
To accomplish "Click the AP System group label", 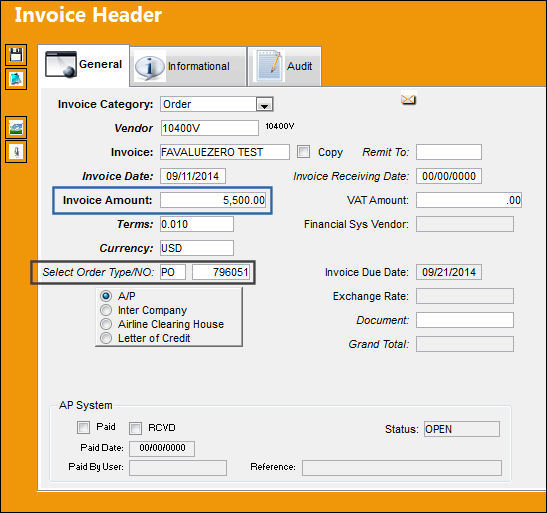I will [86, 405].
